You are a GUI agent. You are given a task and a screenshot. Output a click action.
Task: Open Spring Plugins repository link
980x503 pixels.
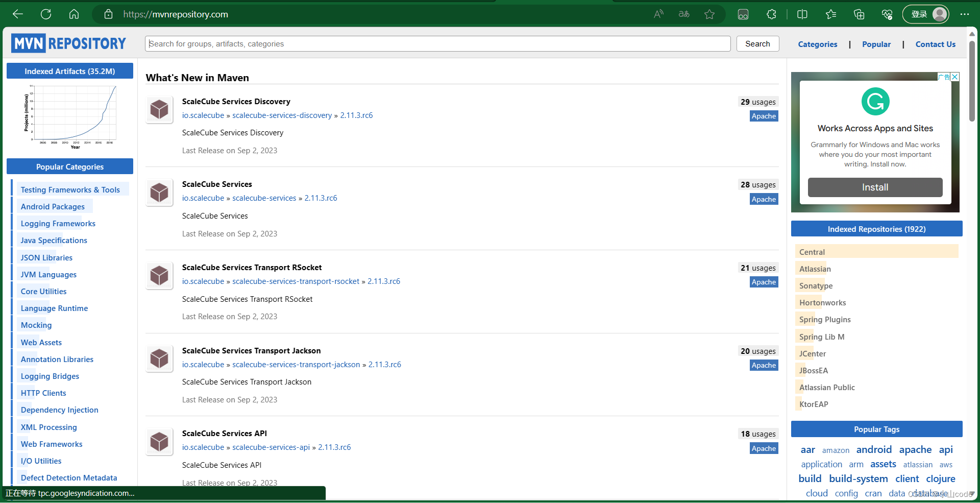pos(825,319)
